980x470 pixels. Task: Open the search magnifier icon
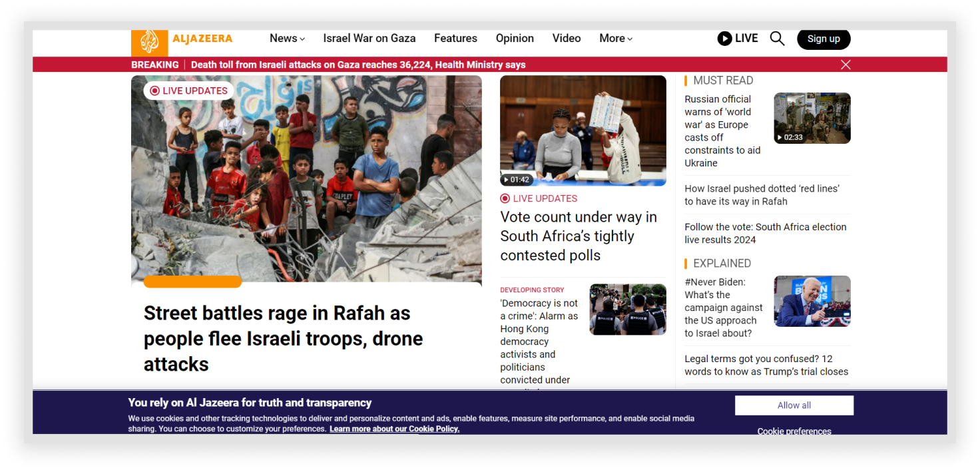777,38
